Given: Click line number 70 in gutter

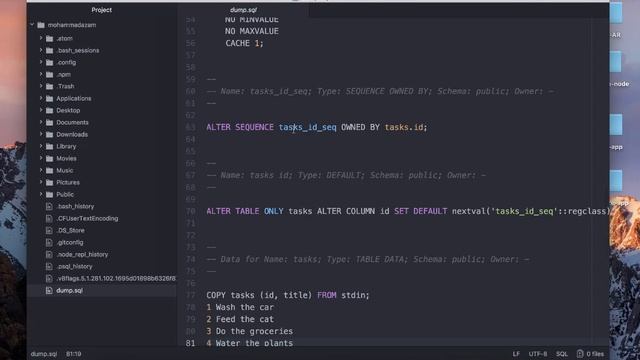Looking at the screenshot, I should tap(190, 211).
